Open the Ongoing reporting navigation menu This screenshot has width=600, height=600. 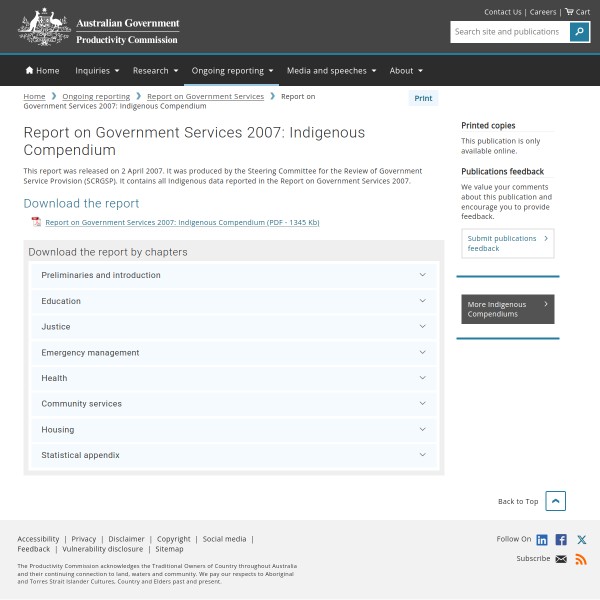pos(232,71)
